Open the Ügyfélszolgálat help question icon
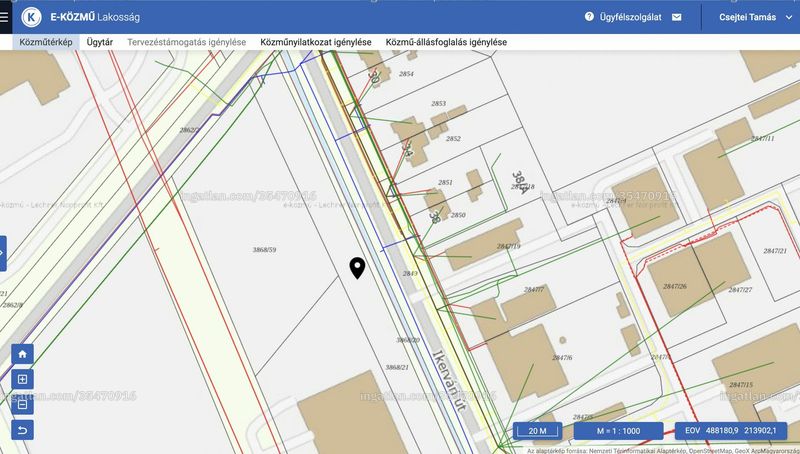 click(x=589, y=16)
